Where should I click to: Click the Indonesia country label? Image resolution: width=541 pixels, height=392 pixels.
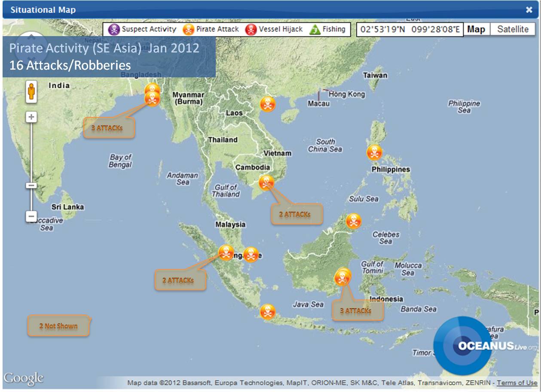point(387,299)
